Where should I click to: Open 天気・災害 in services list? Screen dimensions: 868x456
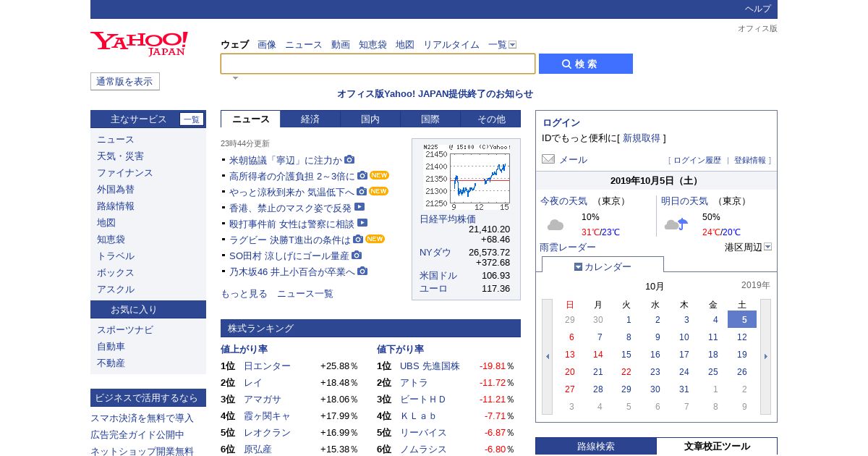click(120, 156)
